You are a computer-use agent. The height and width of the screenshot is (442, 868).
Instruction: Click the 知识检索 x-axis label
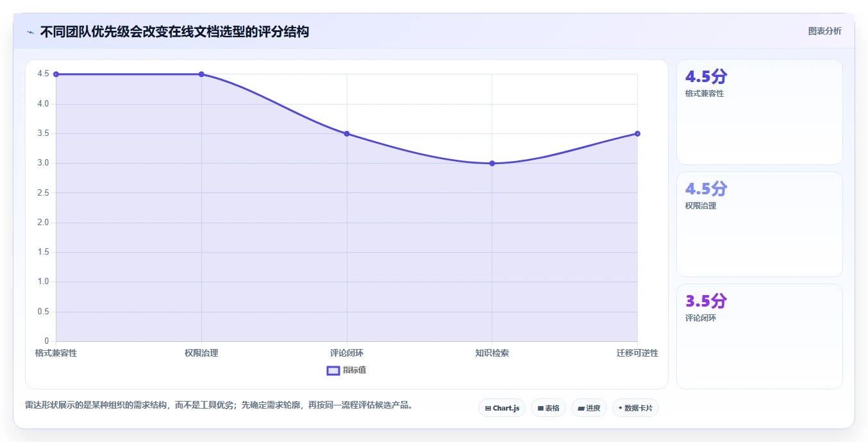(492, 353)
